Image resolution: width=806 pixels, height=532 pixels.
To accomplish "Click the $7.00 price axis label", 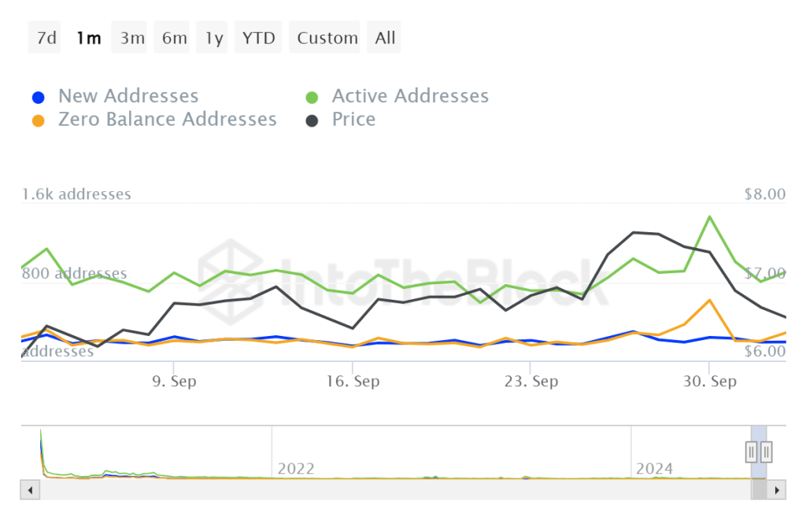I will tap(765, 273).
